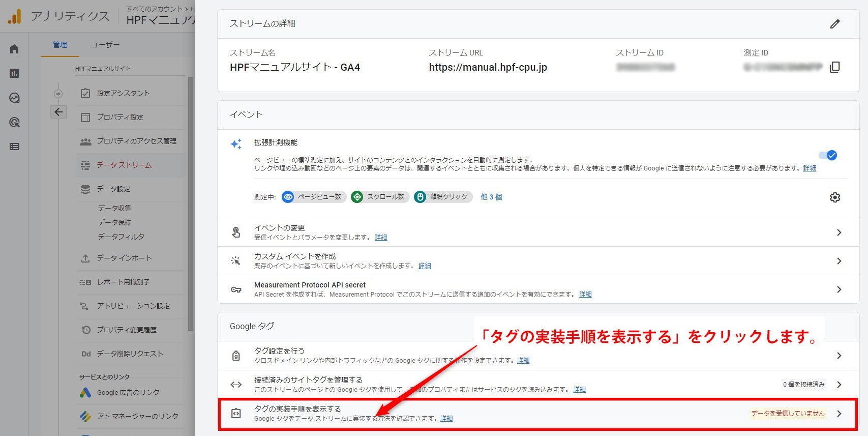The height and width of the screenshot is (436, 868).
Task: Click the admin panel vertical scrollbar
Action: tap(191, 204)
